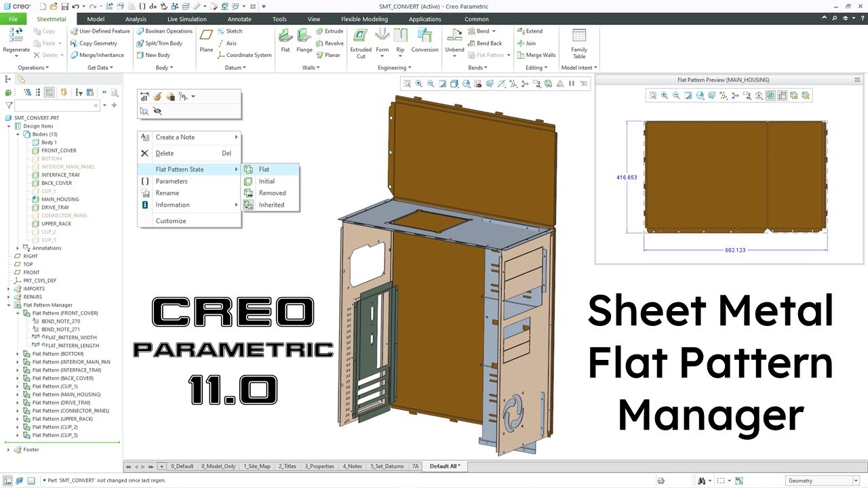This screenshot has width=868, height=488.
Task: Switch to the Model ribbon tab
Action: (96, 19)
